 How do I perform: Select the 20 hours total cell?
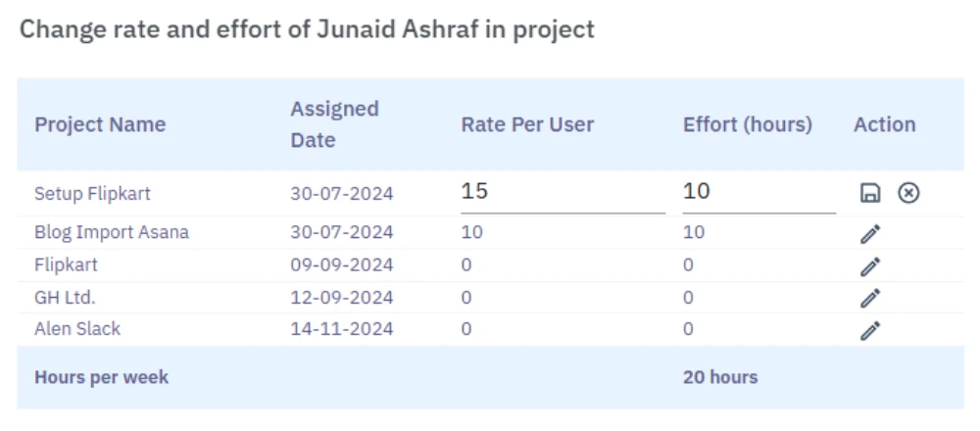point(720,377)
